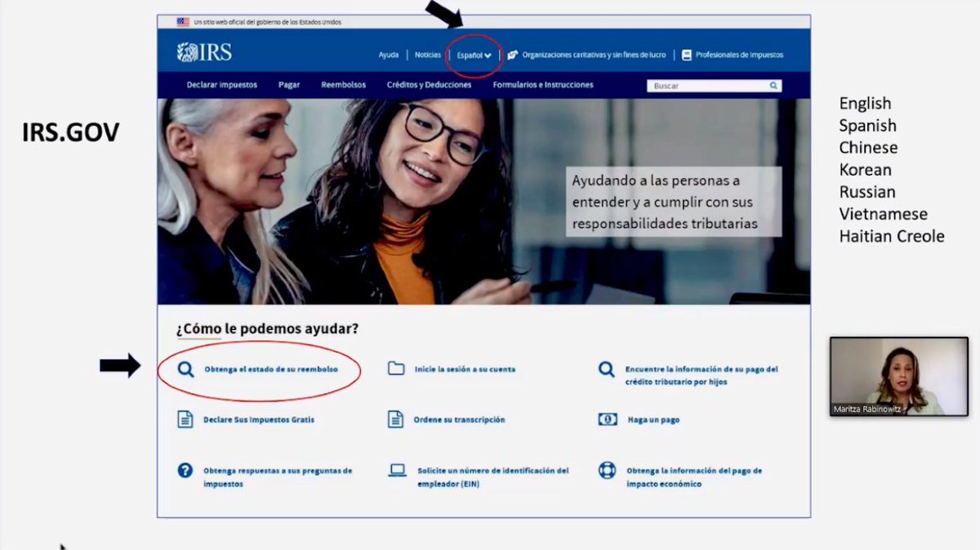The width and height of the screenshot is (980, 550).
Task: Click Declare Sus Impuestos Gratis link
Action: pyautogui.click(x=259, y=420)
